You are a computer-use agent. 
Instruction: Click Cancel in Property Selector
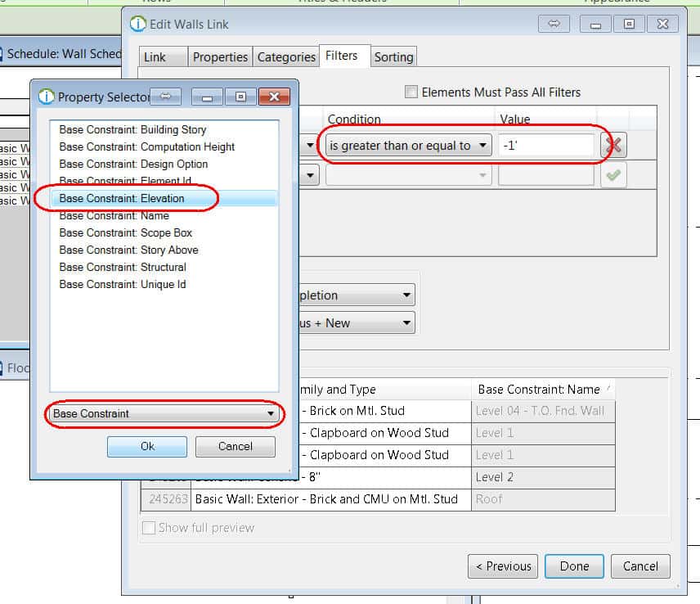click(236, 446)
